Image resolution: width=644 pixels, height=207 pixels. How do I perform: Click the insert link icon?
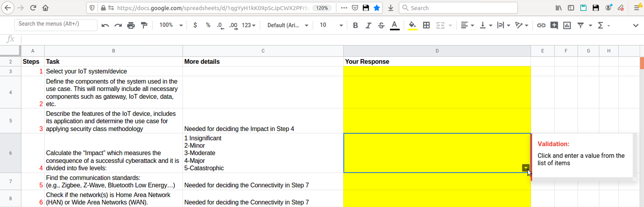tap(541, 25)
